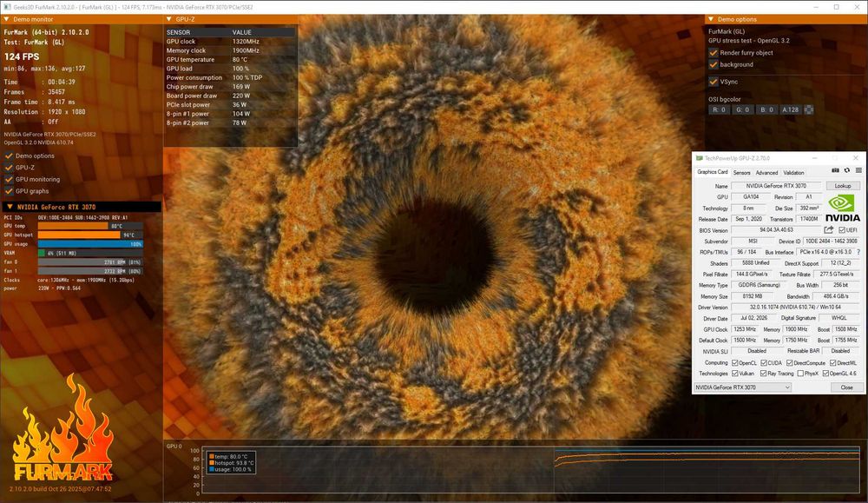The width and height of the screenshot is (868, 503).
Task: Collapse the Demo monitor panel
Action: pyautogui.click(x=7, y=19)
